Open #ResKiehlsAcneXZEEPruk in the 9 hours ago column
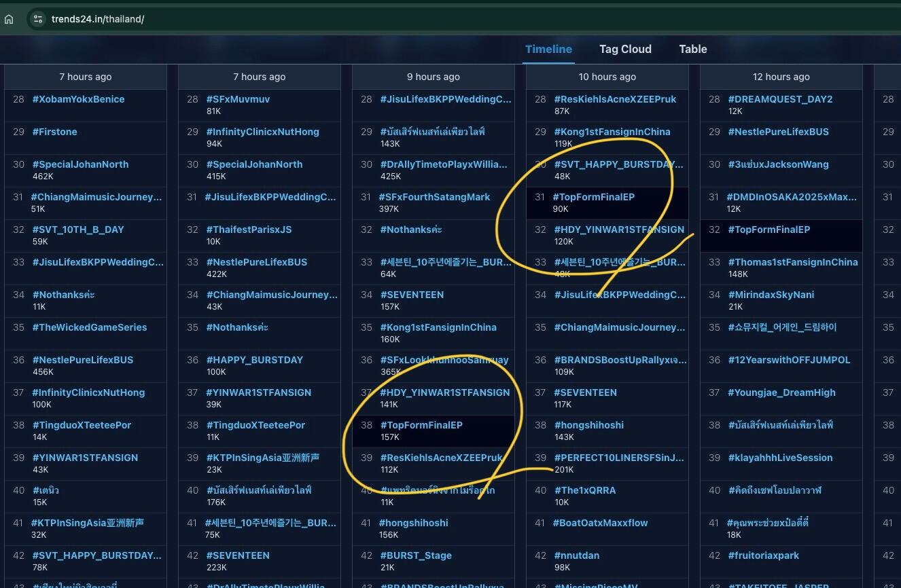Image resolution: width=901 pixels, height=588 pixels. pos(442,458)
